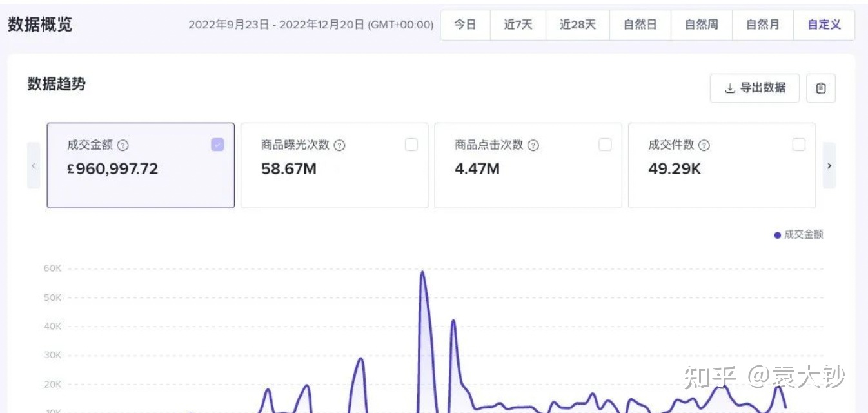Click the 58.67M exposure value
The width and height of the screenshot is (868, 413).
289,169
